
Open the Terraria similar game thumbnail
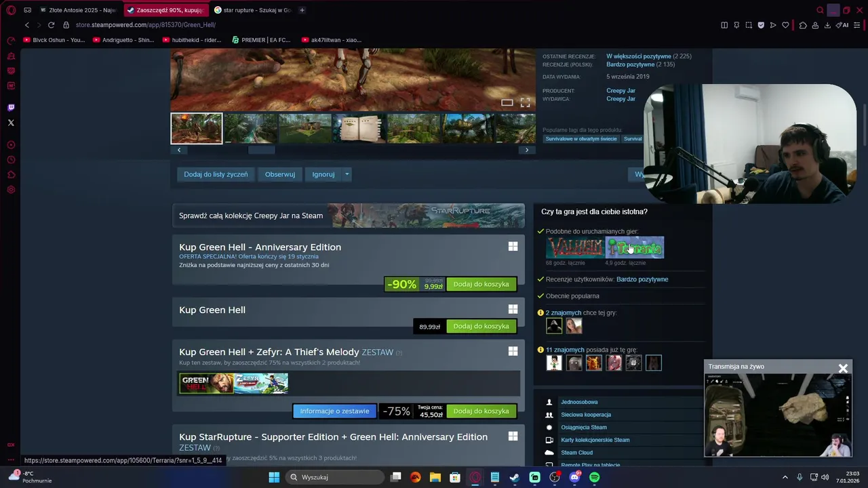tap(635, 247)
